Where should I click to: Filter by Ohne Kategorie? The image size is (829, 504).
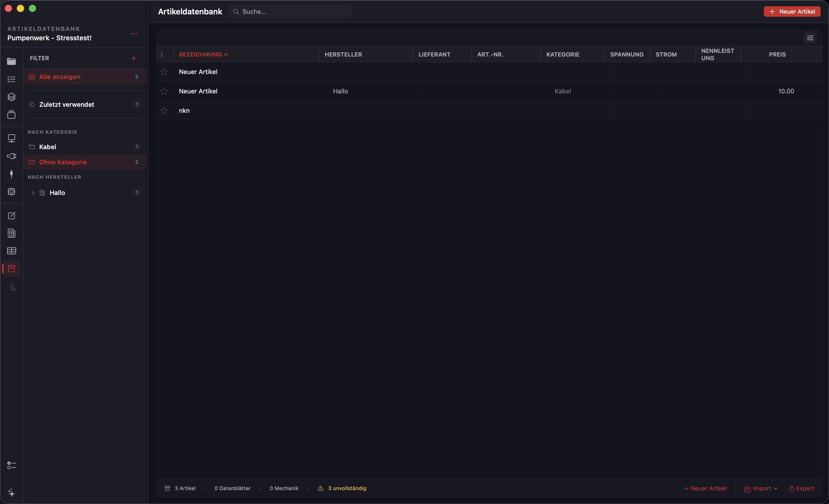pyautogui.click(x=85, y=162)
